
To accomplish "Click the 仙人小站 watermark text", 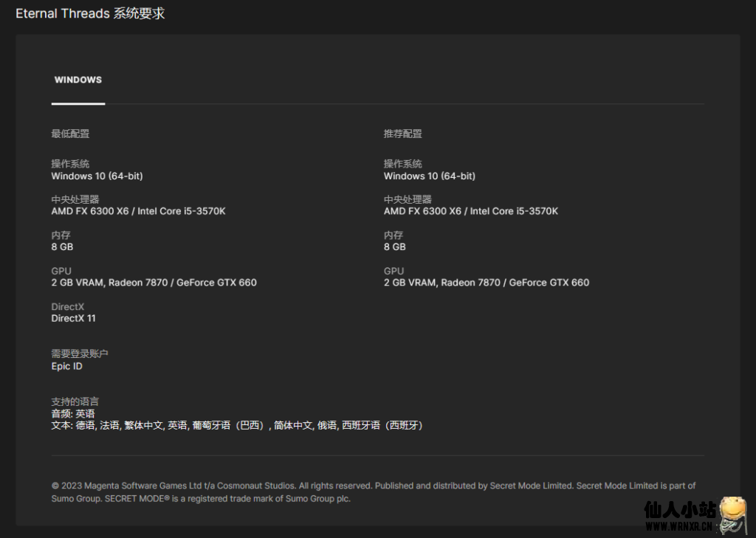I will (679, 510).
